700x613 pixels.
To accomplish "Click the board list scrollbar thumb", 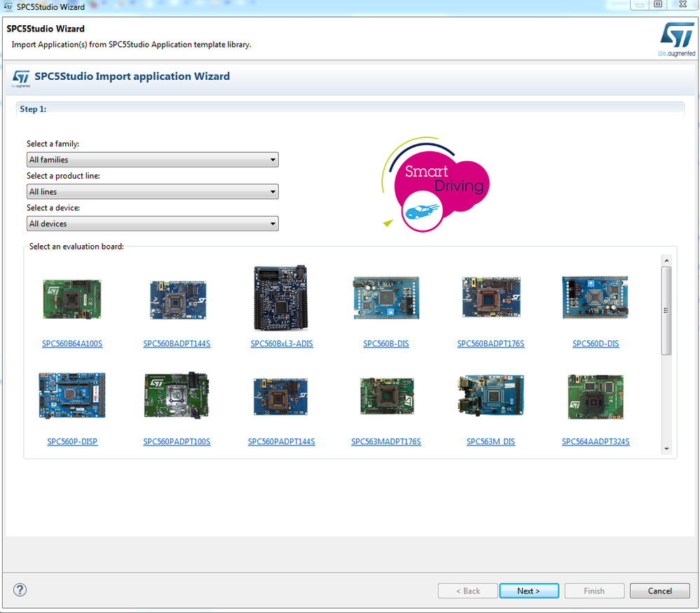I will (666, 311).
